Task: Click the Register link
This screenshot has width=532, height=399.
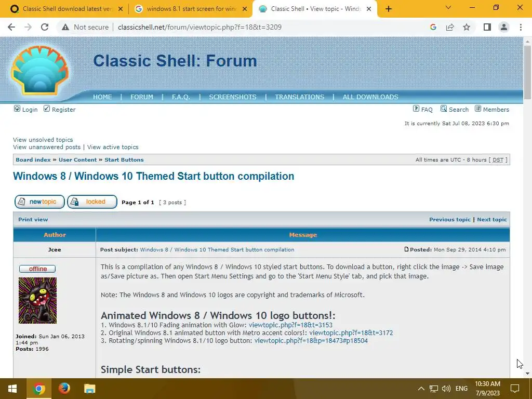Action: coord(64,110)
